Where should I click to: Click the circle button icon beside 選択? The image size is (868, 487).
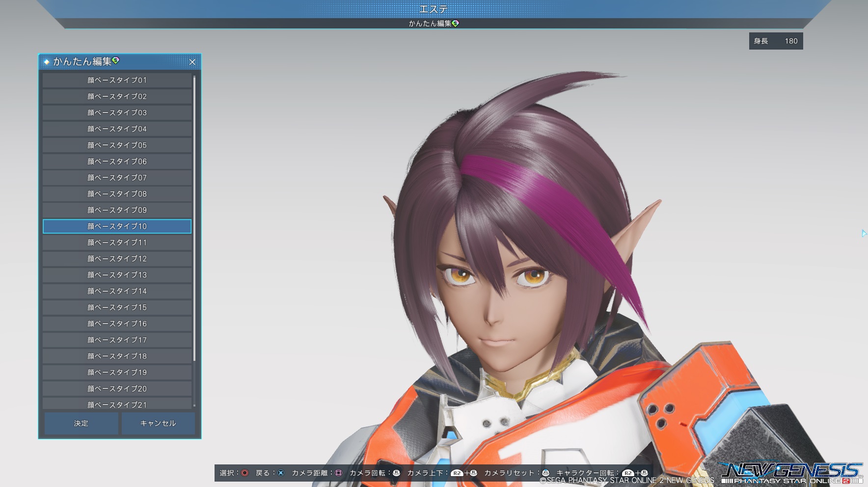pyautogui.click(x=244, y=473)
